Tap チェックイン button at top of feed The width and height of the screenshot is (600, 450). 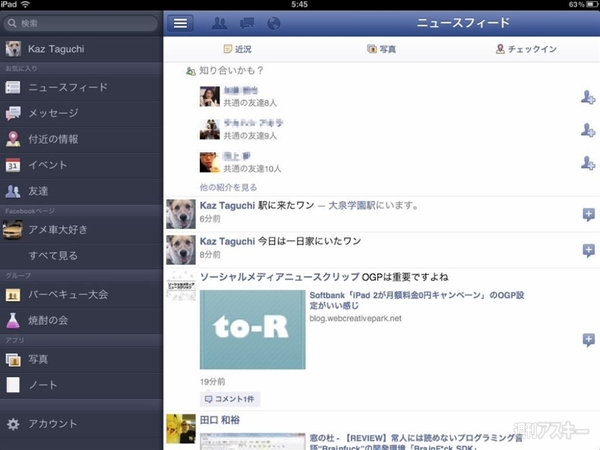pyautogui.click(x=526, y=49)
